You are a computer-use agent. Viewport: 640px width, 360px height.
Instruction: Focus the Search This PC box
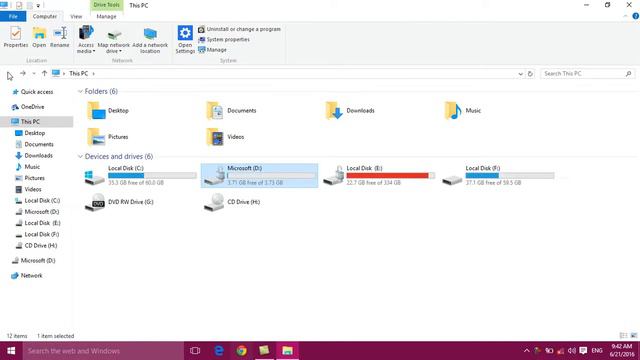(x=587, y=73)
